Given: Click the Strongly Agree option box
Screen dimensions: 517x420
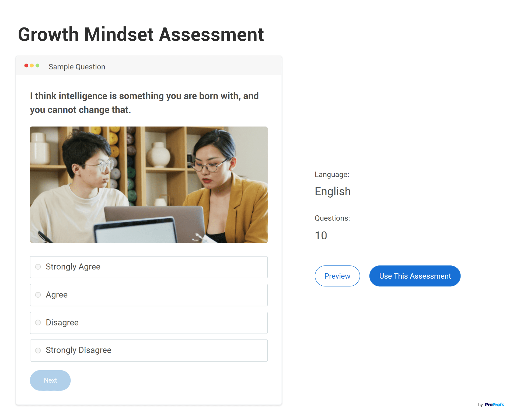Looking at the screenshot, I should pos(149,267).
